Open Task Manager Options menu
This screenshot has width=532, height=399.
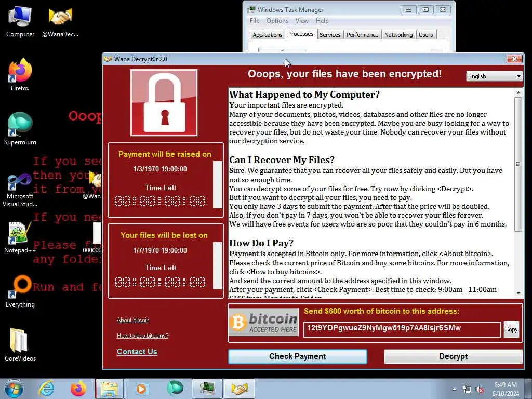277,21
